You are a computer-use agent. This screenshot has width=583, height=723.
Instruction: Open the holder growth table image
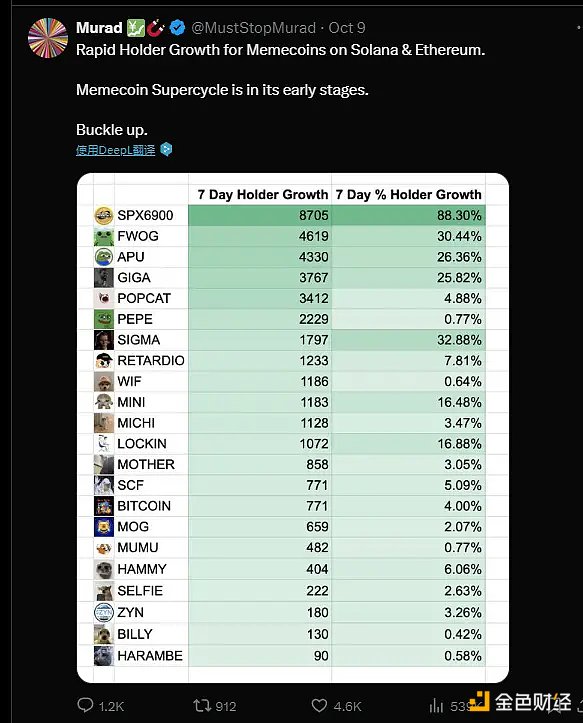(293, 427)
